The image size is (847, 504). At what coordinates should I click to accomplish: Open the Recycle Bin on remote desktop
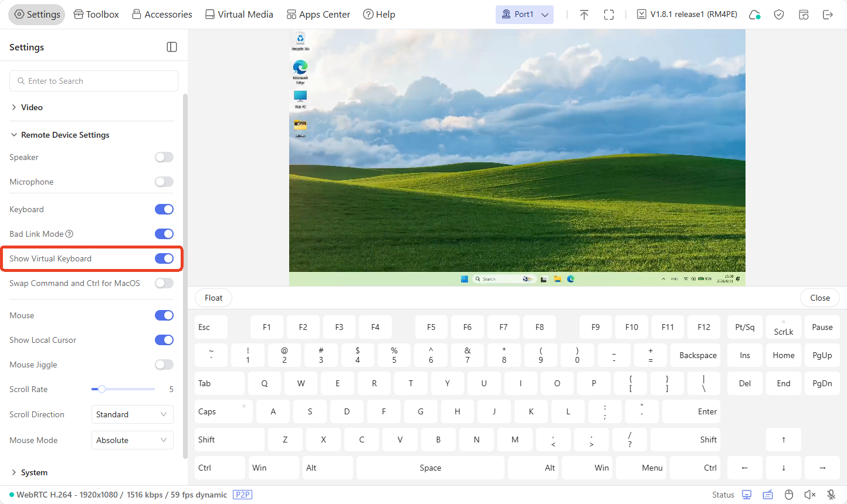tap(300, 42)
